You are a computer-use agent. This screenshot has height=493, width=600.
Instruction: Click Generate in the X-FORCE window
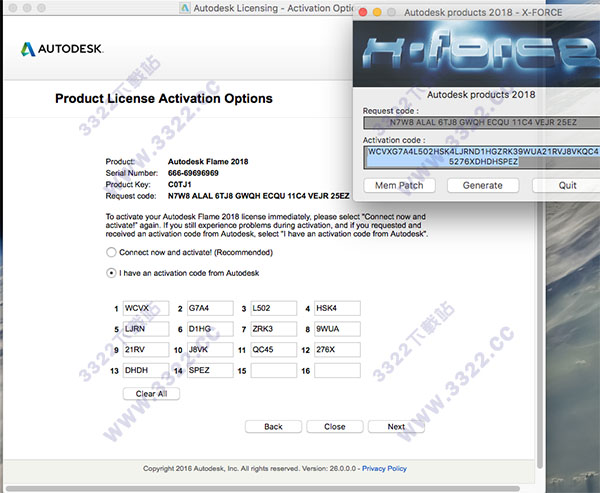click(483, 185)
